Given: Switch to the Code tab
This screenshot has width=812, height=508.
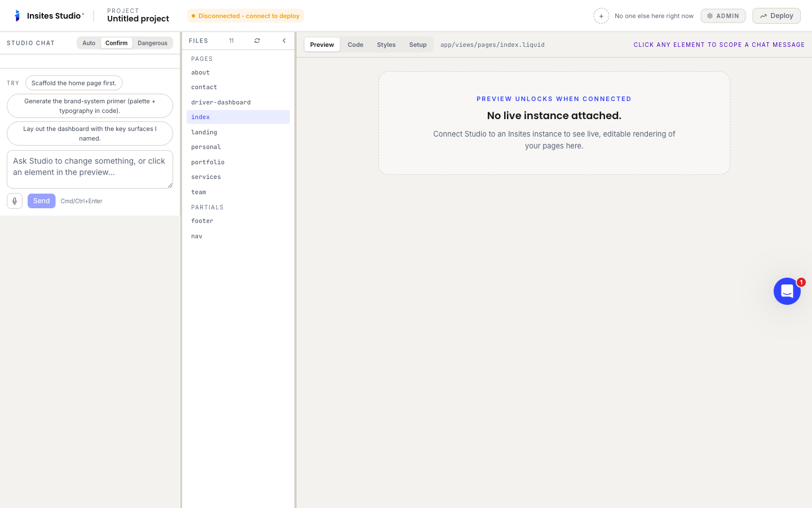Looking at the screenshot, I should coord(355,45).
